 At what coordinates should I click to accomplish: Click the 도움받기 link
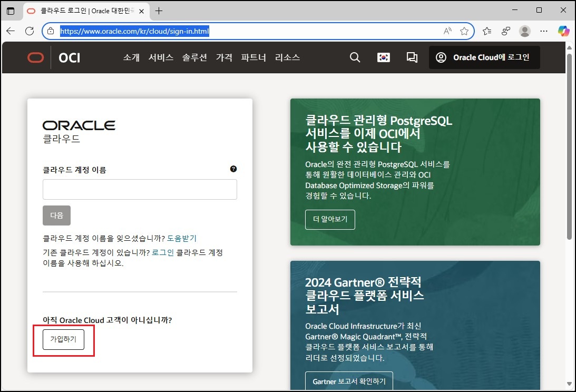coord(182,239)
